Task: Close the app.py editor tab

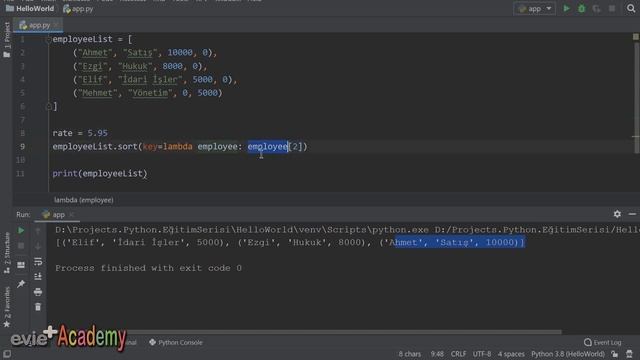Action: pyautogui.click(x=57, y=25)
